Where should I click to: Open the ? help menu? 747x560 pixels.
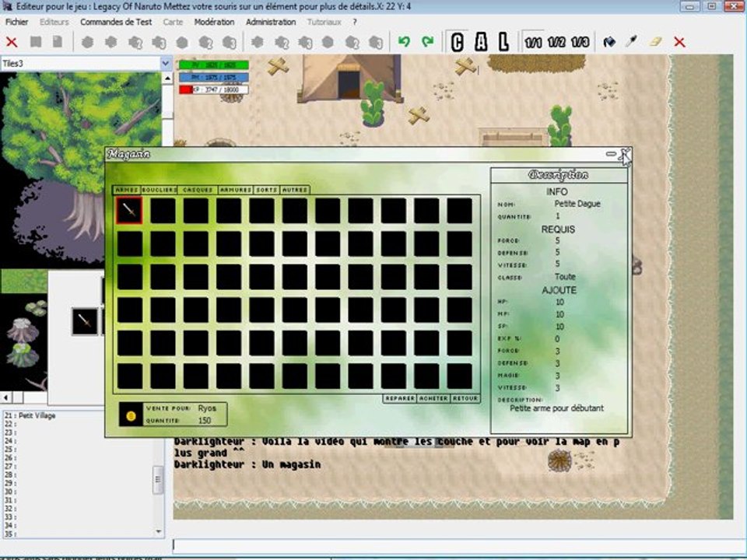coord(355,22)
